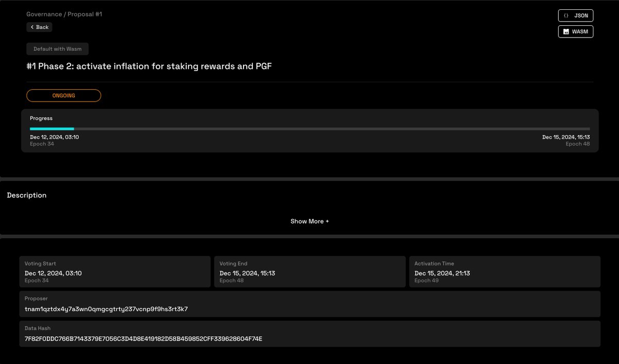Click the save icon on the WASM button
The width and height of the screenshot is (619, 364).
(x=565, y=31)
